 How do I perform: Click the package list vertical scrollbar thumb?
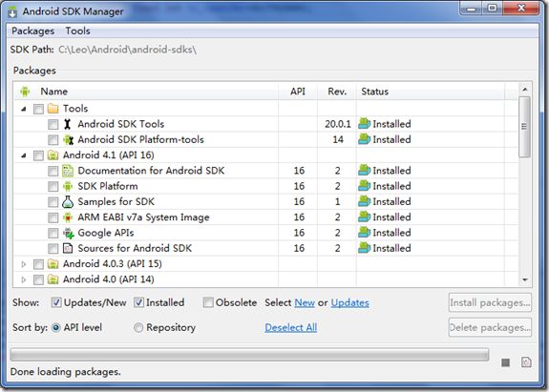(524, 127)
